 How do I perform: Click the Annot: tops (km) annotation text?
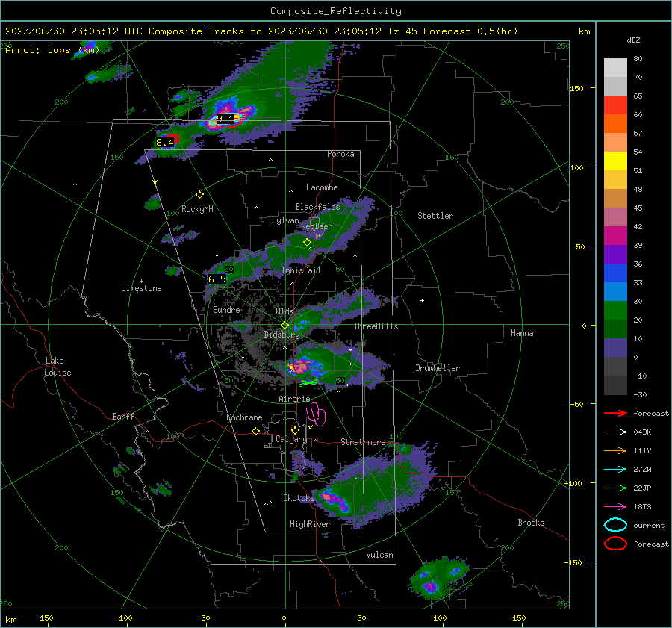click(52, 50)
